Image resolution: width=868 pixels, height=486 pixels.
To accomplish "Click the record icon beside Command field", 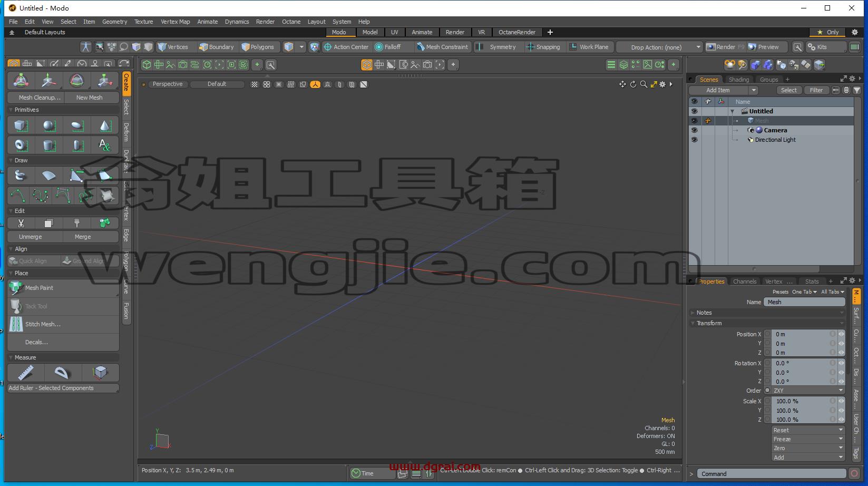I will 854,473.
